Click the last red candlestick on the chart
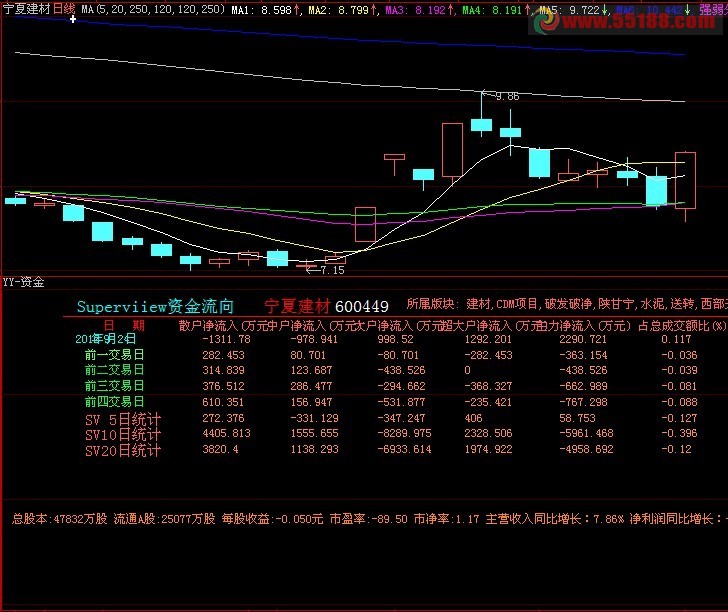728x612 pixels. pos(685,180)
